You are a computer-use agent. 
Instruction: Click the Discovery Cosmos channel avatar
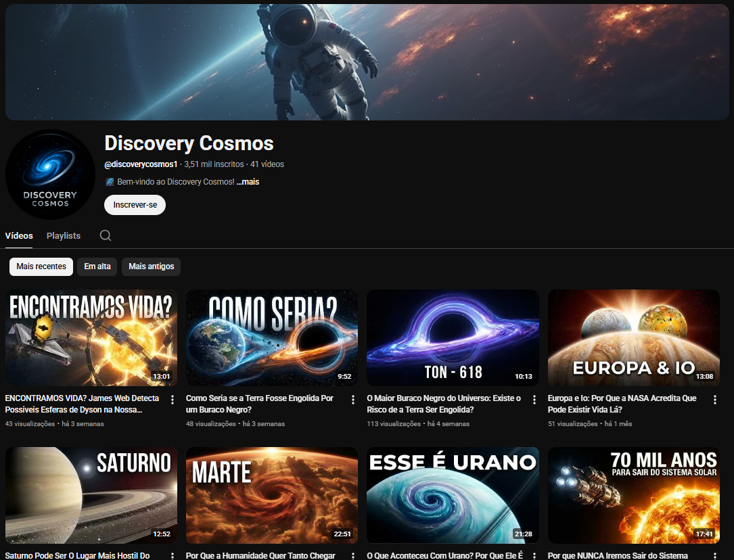click(x=50, y=174)
